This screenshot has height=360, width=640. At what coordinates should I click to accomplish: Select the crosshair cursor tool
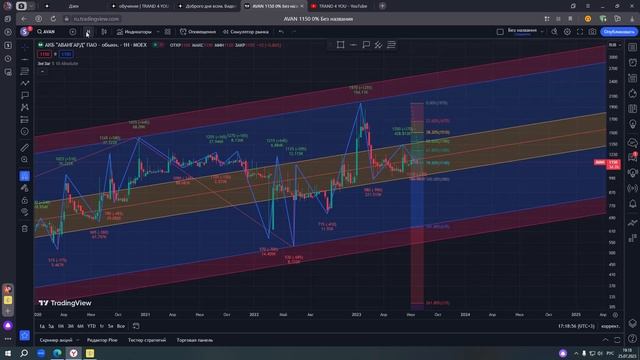(25, 47)
